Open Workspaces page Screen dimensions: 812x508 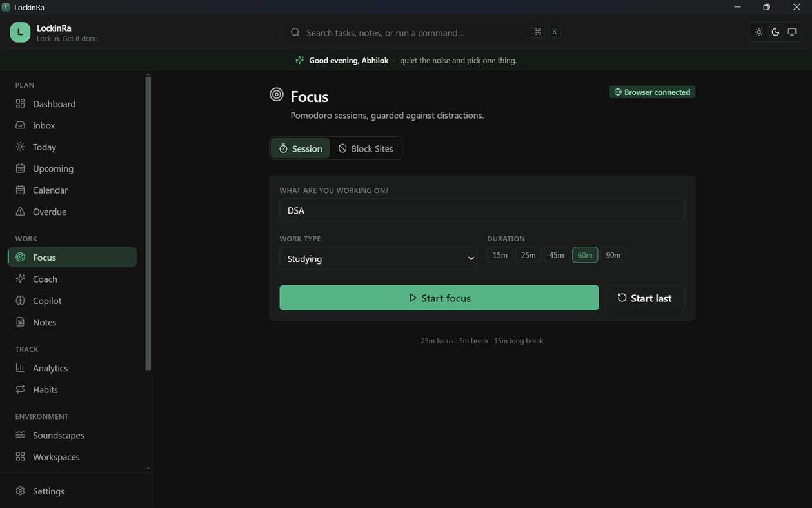72,456
